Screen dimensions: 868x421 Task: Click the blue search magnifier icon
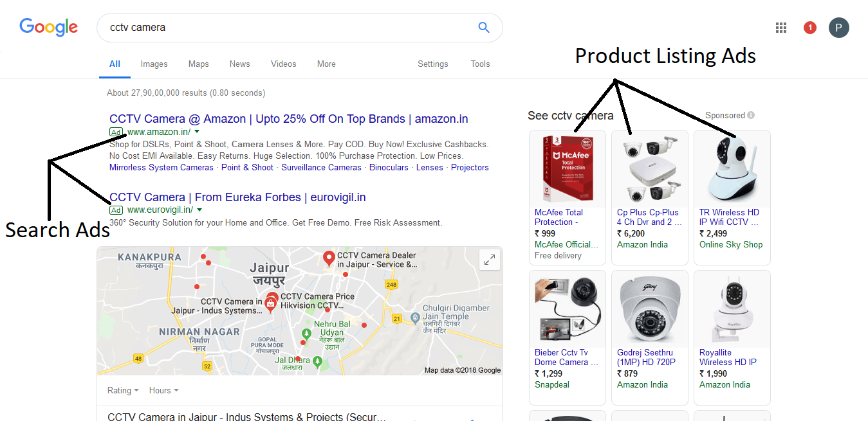coord(484,28)
